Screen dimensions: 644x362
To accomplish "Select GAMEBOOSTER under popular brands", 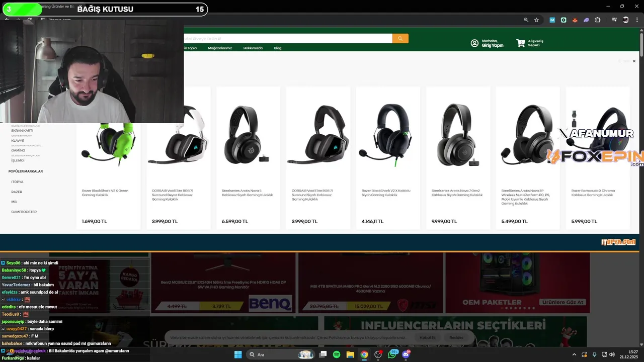I will 24,212.
